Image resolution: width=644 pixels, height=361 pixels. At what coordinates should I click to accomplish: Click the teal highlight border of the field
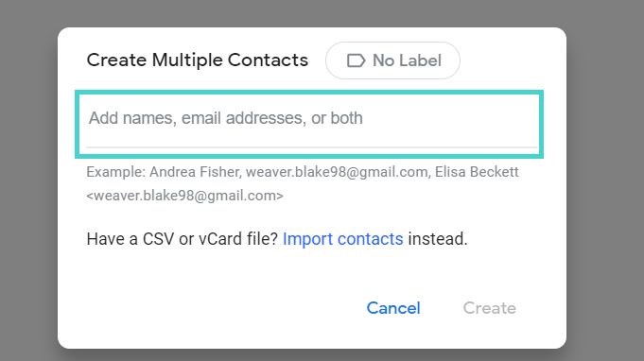click(309, 93)
